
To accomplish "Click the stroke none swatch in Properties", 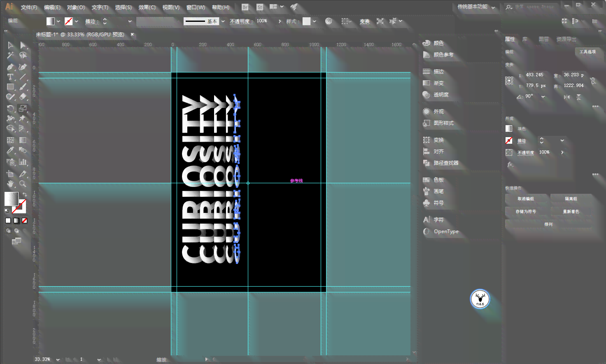I will (x=509, y=140).
